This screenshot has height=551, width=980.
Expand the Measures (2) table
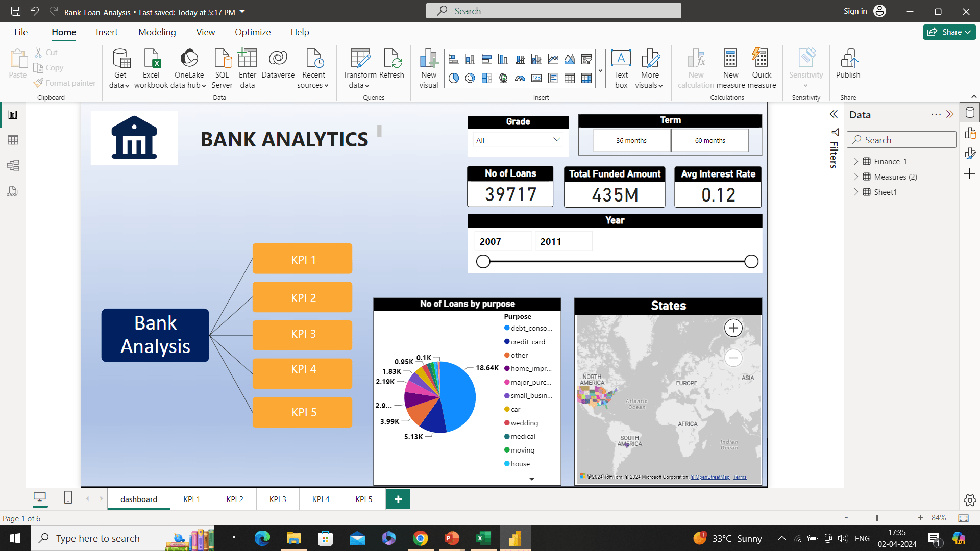click(x=856, y=177)
